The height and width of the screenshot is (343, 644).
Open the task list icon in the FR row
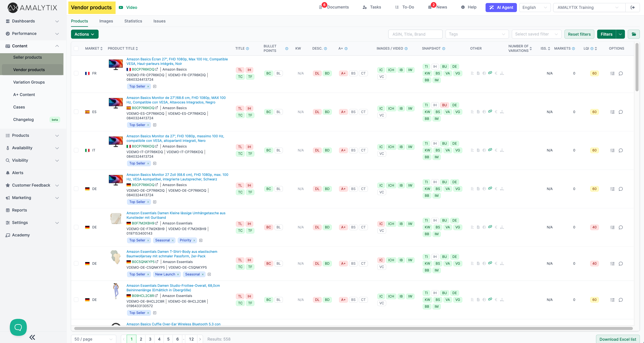[612, 73]
